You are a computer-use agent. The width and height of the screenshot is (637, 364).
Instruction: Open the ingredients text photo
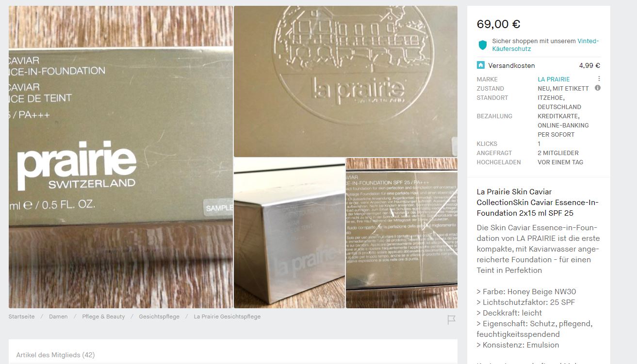pos(402,233)
